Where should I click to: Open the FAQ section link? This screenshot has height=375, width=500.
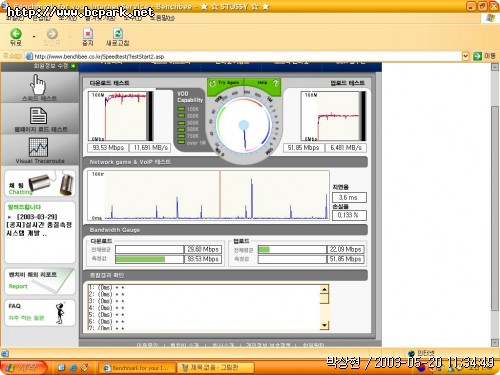[15, 306]
